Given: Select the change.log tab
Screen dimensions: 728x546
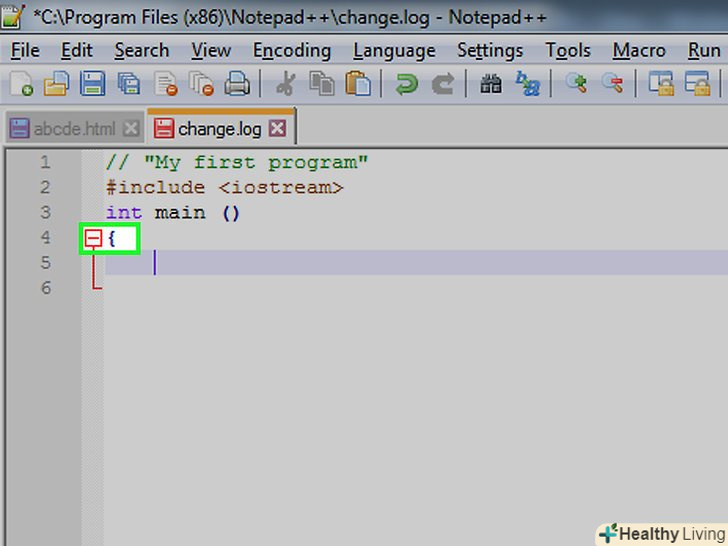Looking at the screenshot, I should (219, 129).
